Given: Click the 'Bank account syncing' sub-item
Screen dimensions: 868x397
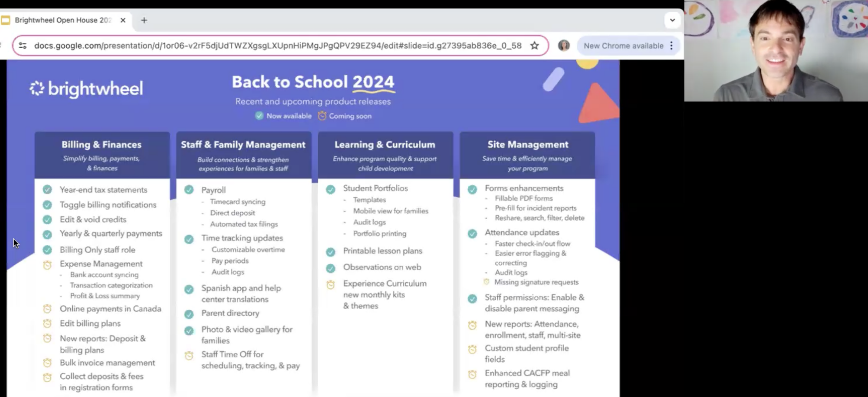Looking at the screenshot, I should pyautogui.click(x=104, y=275).
